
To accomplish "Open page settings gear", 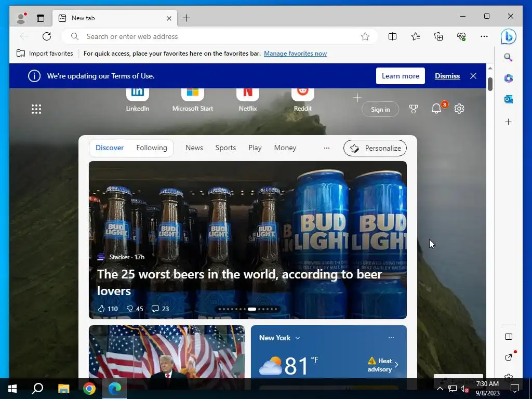I will pos(459,109).
